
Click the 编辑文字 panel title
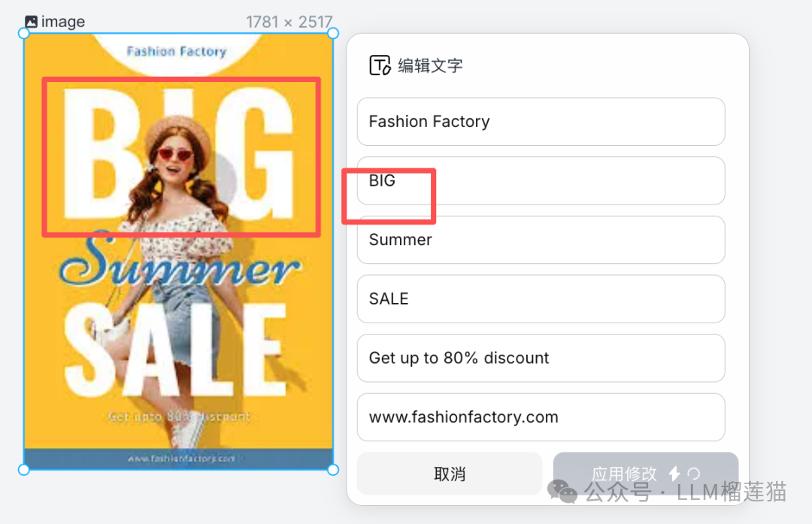pos(430,65)
